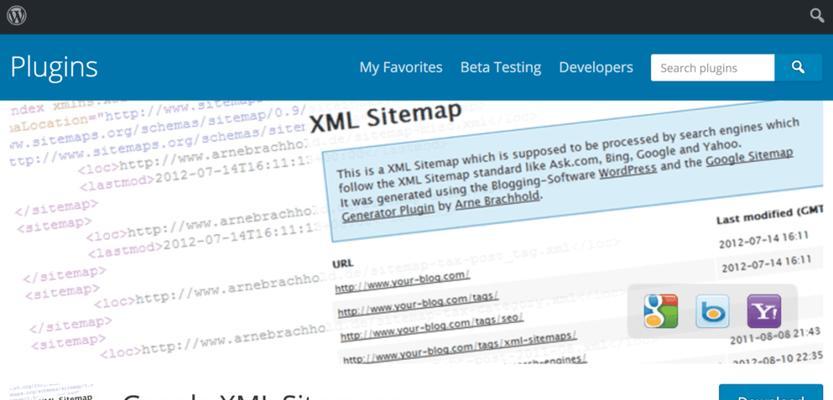Screen dimensions: 833x400
Task: Click the WordPress logo icon
Action: [16, 15]
